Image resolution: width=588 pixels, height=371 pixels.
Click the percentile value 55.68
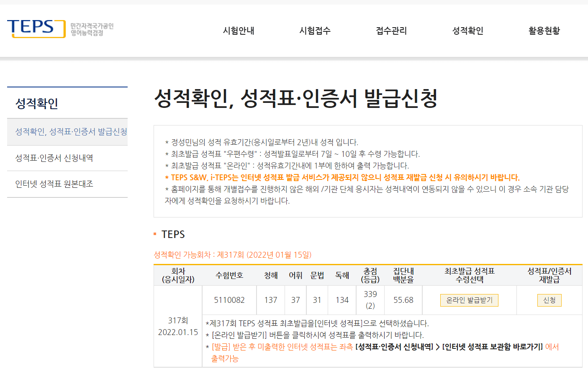coord(403,300)
